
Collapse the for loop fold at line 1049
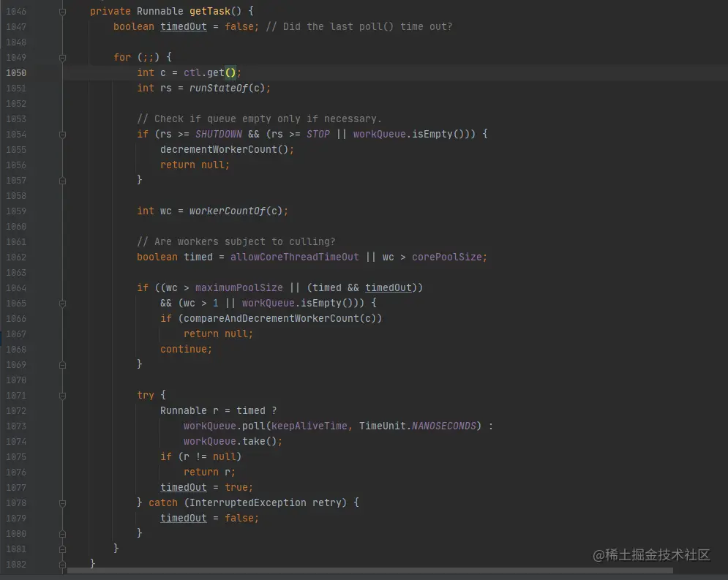[x=62, y=58]
